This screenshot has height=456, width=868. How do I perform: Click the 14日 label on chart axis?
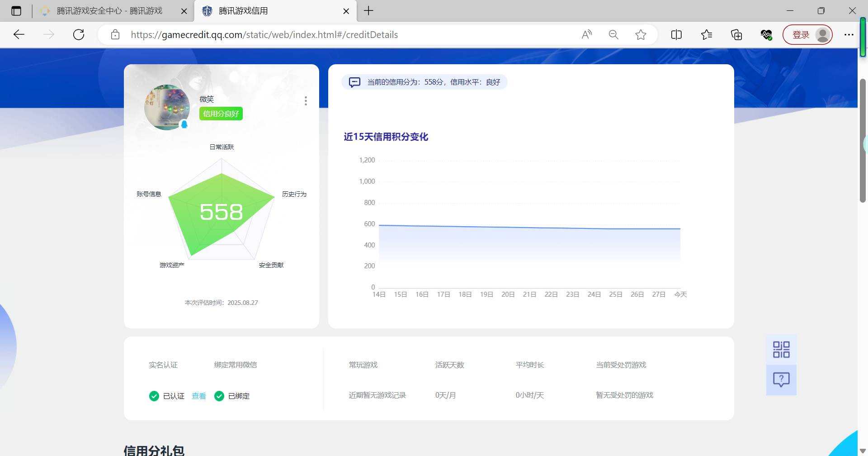coord(379,294)
